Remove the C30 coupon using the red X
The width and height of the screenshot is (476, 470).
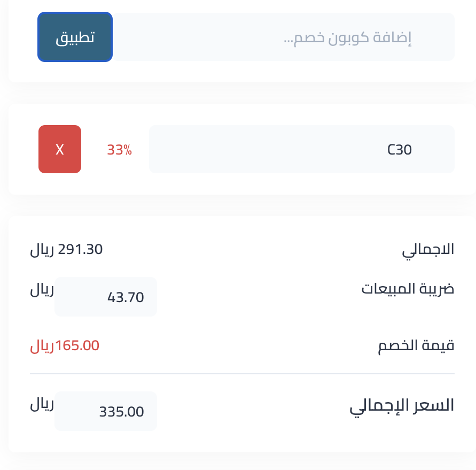coord(60,149)
